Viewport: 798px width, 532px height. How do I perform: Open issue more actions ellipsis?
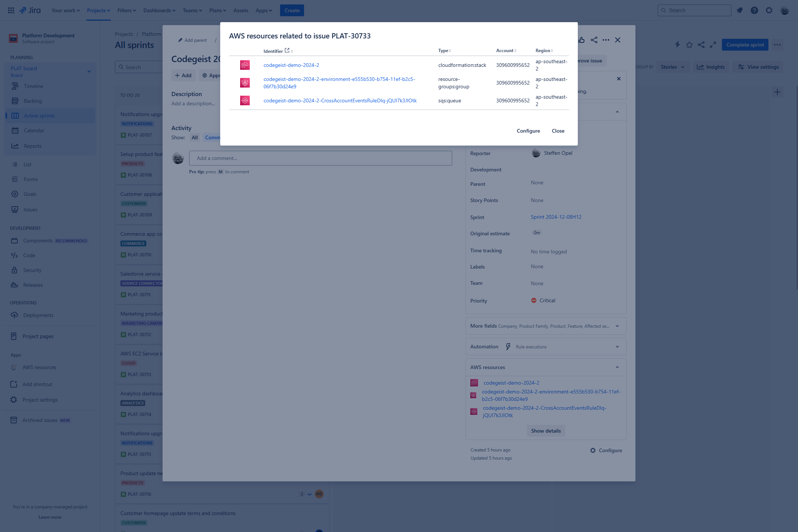click(x=606, y=40)
